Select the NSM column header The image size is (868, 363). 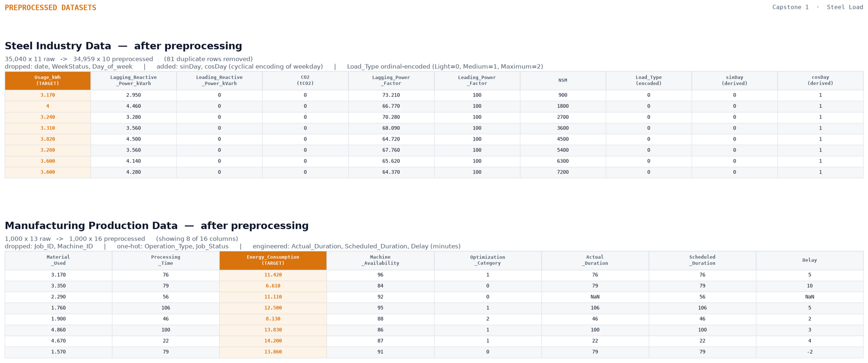coord(563,80)
